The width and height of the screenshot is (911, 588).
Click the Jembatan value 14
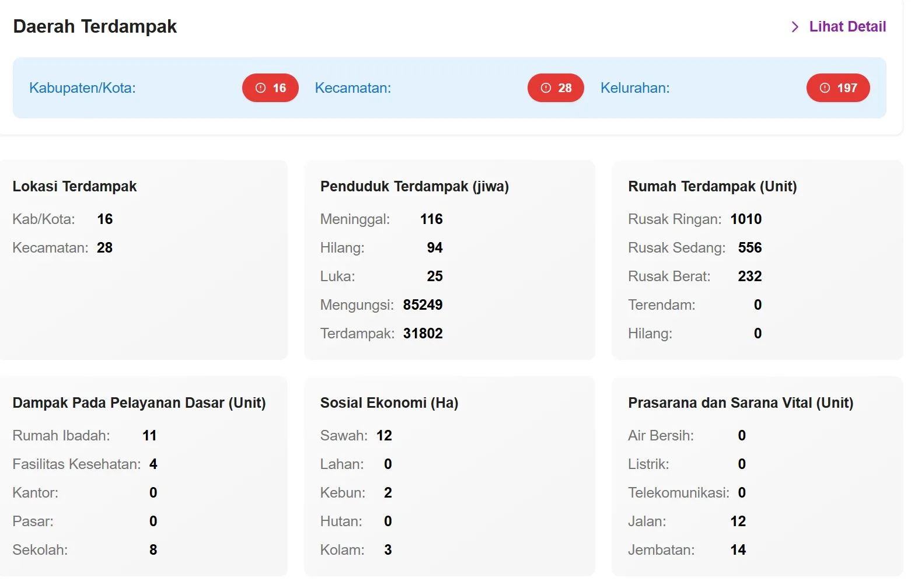[x=738, y=550]
